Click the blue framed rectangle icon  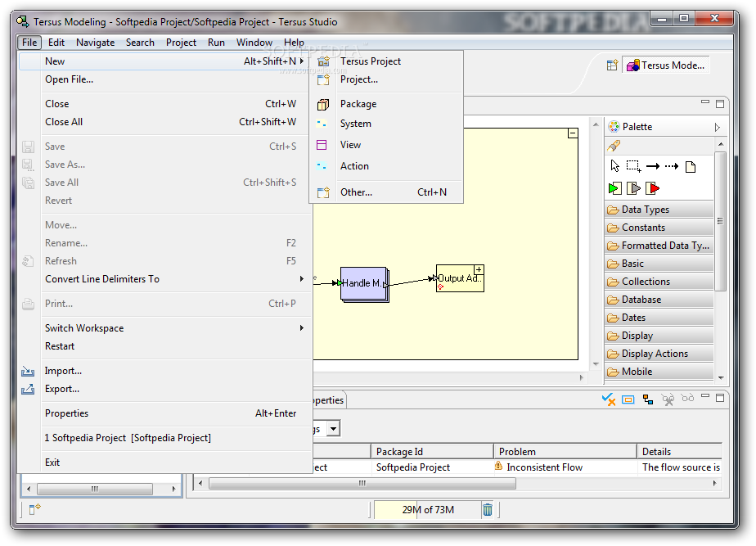628,399
